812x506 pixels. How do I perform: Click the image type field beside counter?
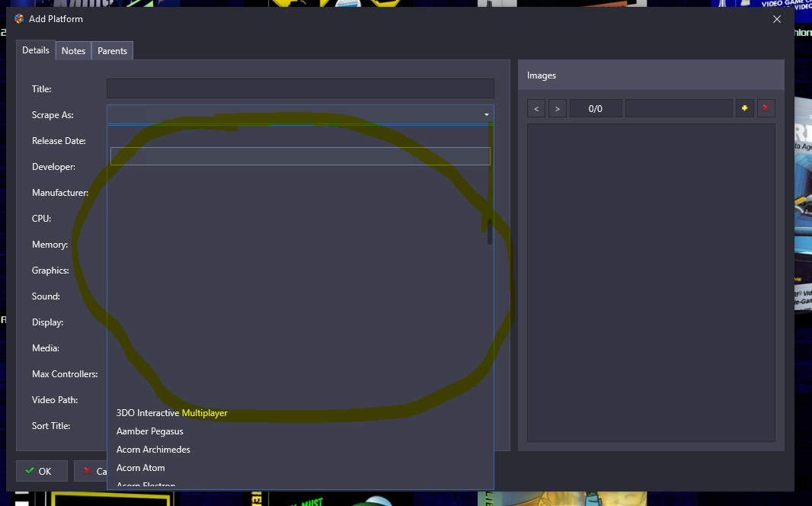[679, 109]
